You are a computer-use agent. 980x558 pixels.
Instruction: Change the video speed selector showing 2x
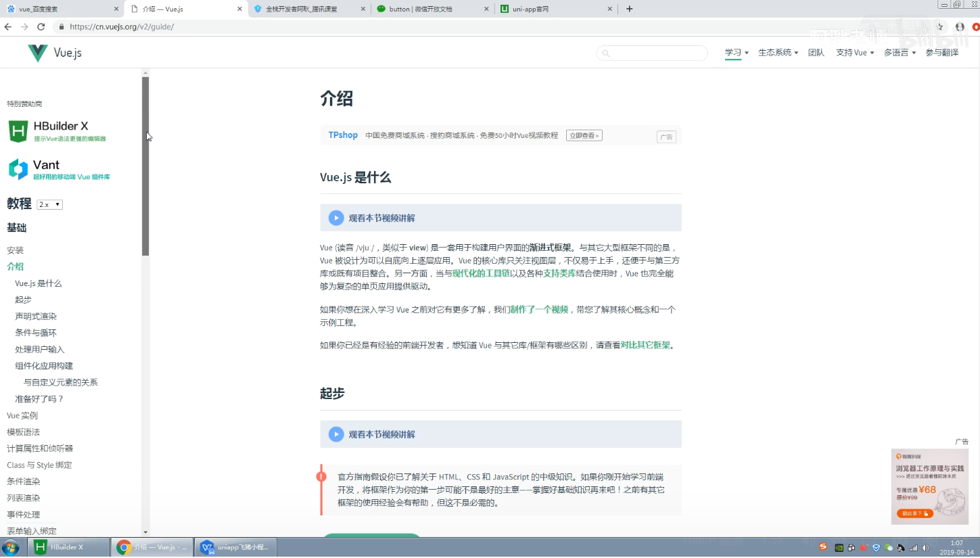pyautogui.click(x=47, y=204)
